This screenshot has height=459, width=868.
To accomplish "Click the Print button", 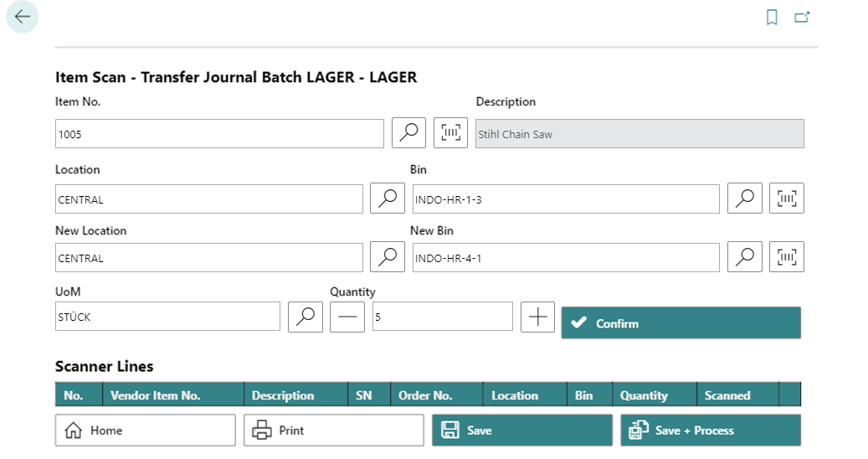I will click(x=334, y=431).
